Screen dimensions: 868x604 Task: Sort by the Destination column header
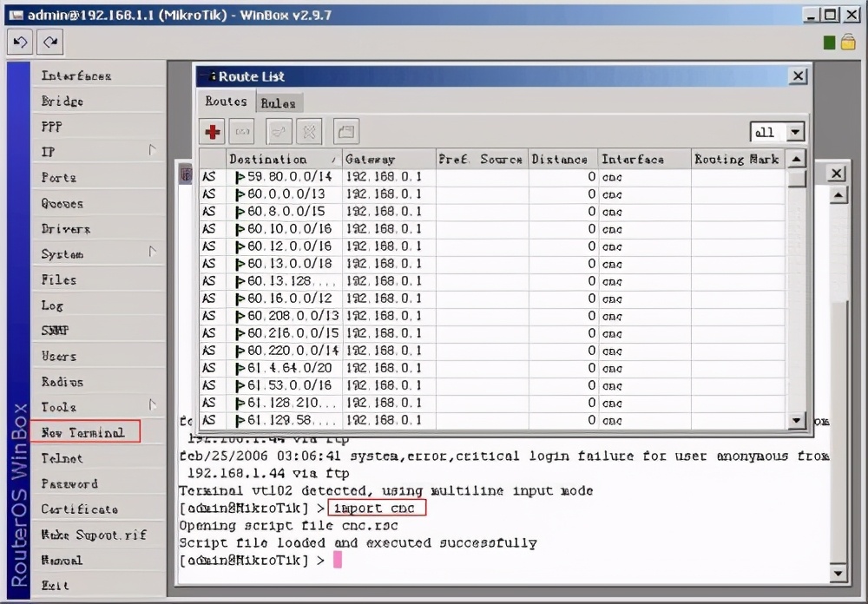pos(283,159)
